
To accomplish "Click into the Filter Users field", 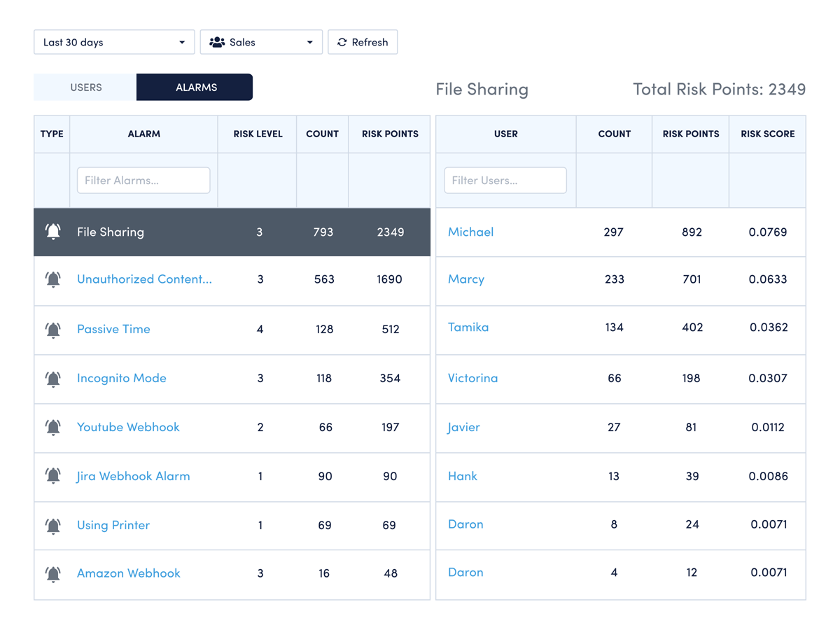I will [505, 181].
